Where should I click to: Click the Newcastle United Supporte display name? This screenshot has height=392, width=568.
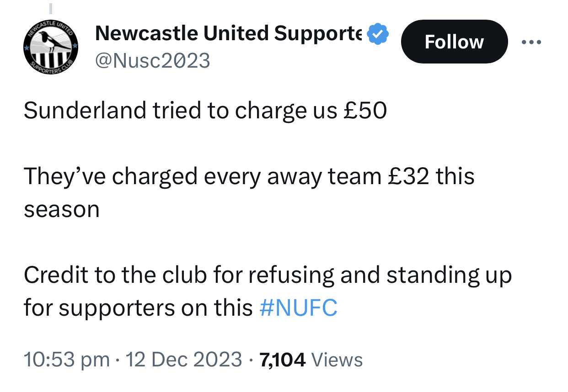[x=229, y=33]
